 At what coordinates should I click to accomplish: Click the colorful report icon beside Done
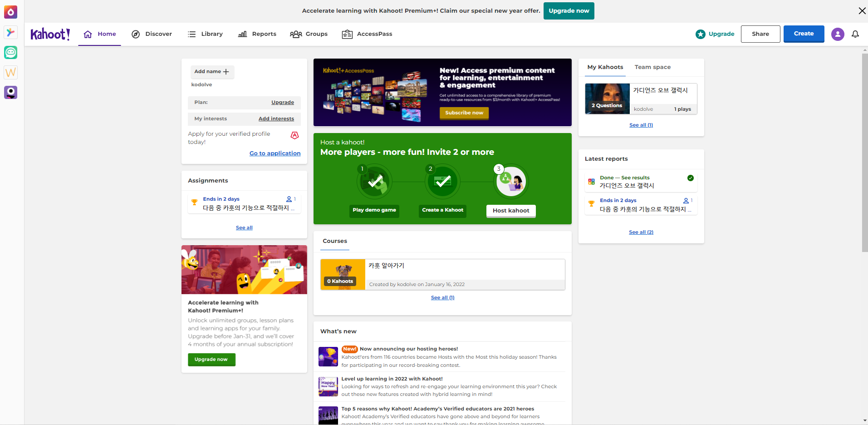click(591, 182)
